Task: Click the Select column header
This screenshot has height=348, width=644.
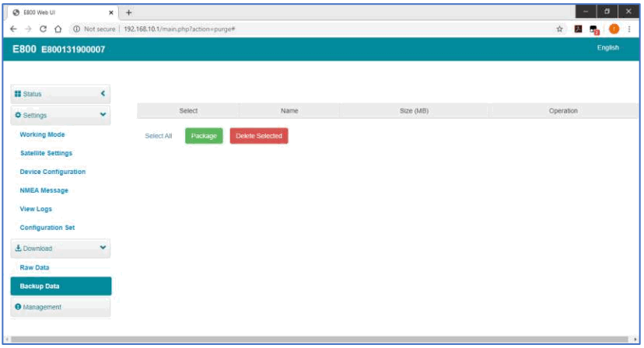Action: 188,111
